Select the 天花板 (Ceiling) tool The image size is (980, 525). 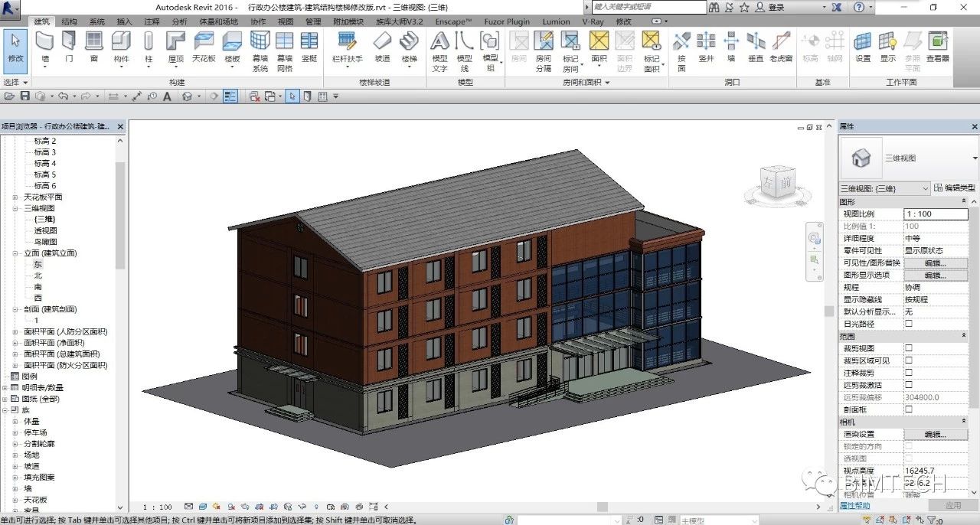tap(204, 47)
